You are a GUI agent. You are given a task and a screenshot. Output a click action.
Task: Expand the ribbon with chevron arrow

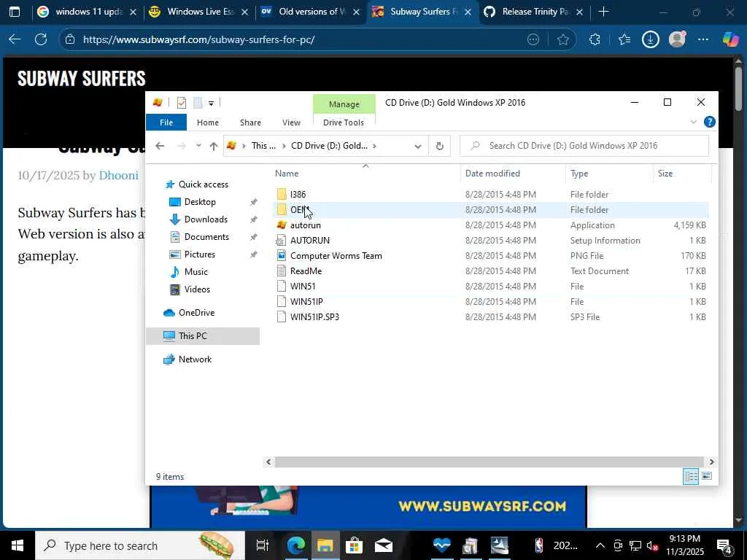click(693, 122)
